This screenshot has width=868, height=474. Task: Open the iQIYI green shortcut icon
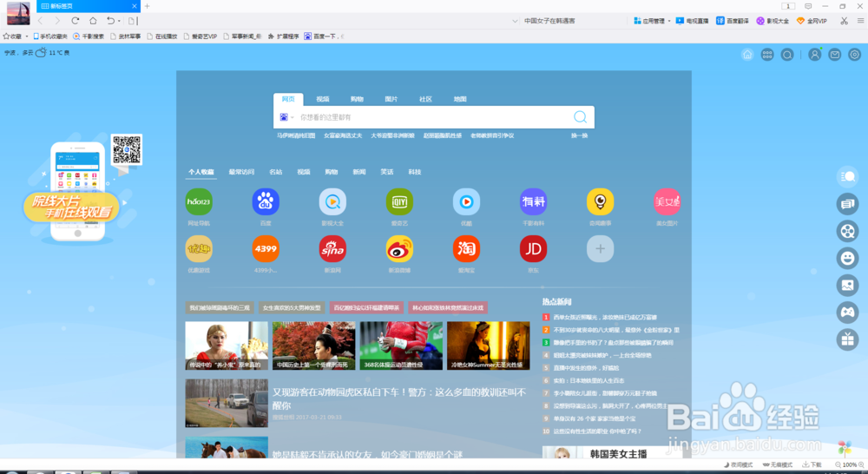click(399, 201)
